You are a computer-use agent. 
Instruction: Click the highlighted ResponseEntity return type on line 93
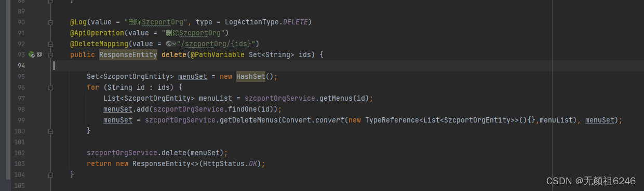(128, 54)
